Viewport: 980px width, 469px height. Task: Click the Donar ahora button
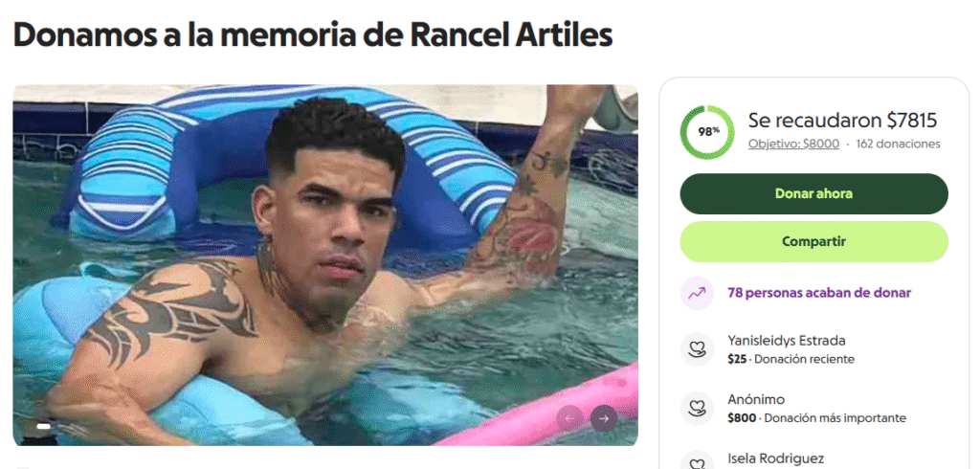tap(813, 194)
